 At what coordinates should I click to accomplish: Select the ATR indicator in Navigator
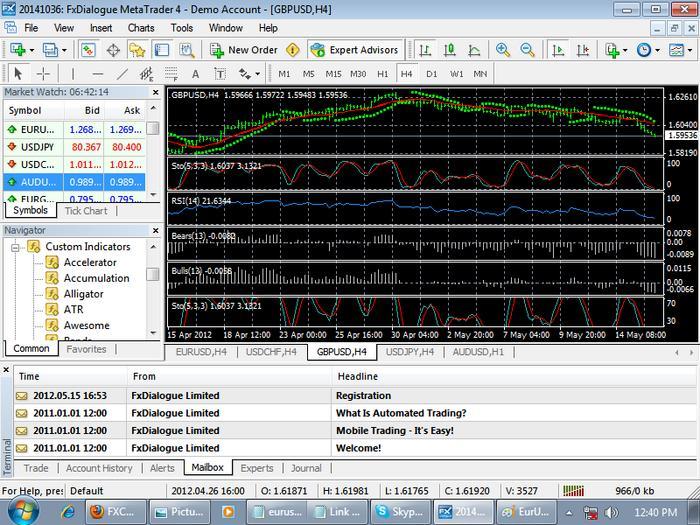73,309
